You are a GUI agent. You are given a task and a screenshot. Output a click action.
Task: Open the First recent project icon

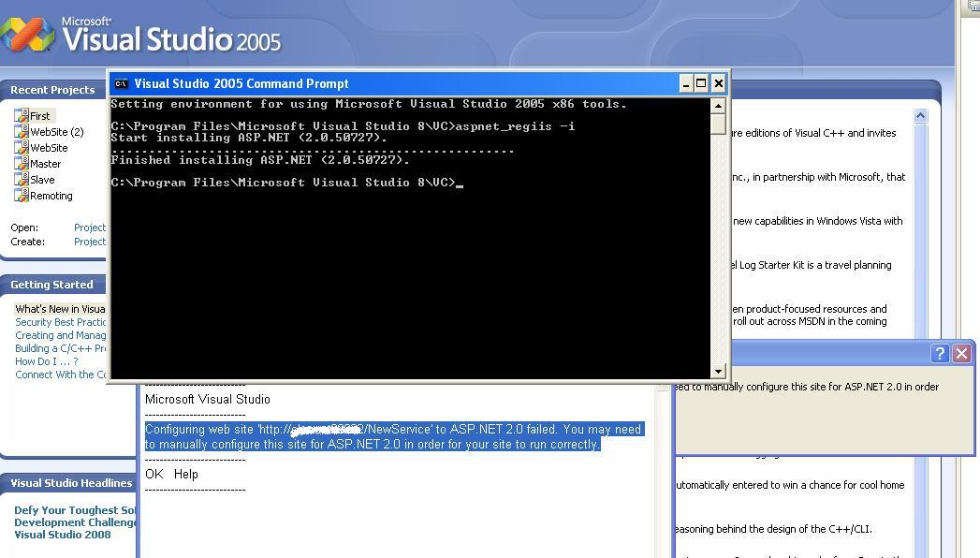coord(22,115)
